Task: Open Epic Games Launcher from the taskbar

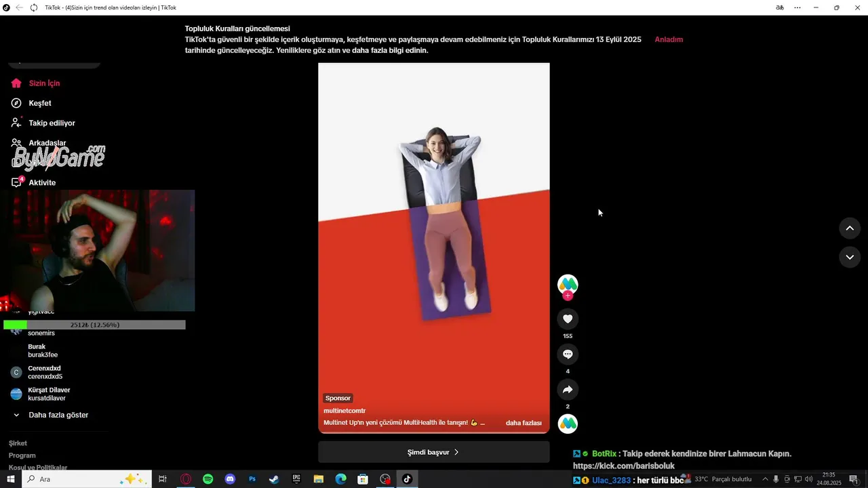Action: pos(296,479)
